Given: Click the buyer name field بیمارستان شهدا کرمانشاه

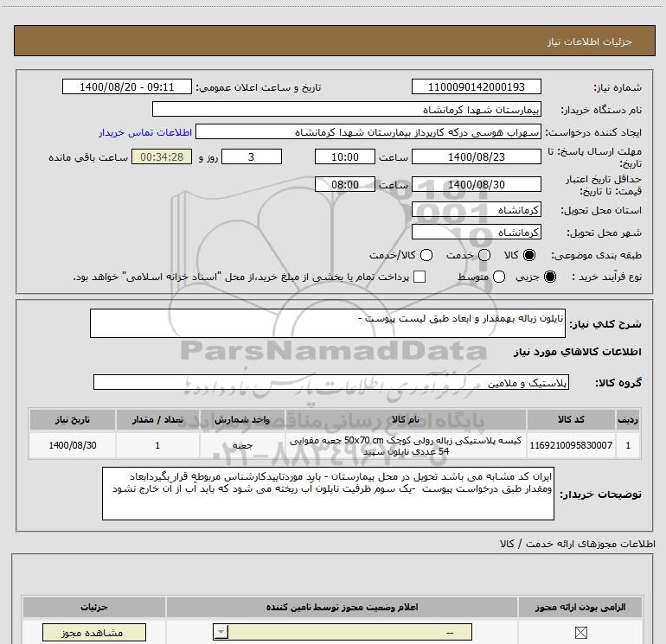Looking at the screenshot, I should (347, 109).
